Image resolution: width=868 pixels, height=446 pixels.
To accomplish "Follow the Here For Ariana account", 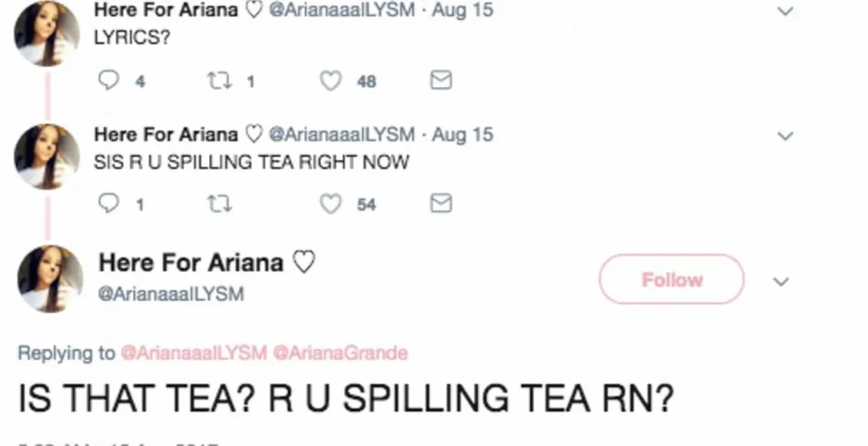I will pos(671,279).
